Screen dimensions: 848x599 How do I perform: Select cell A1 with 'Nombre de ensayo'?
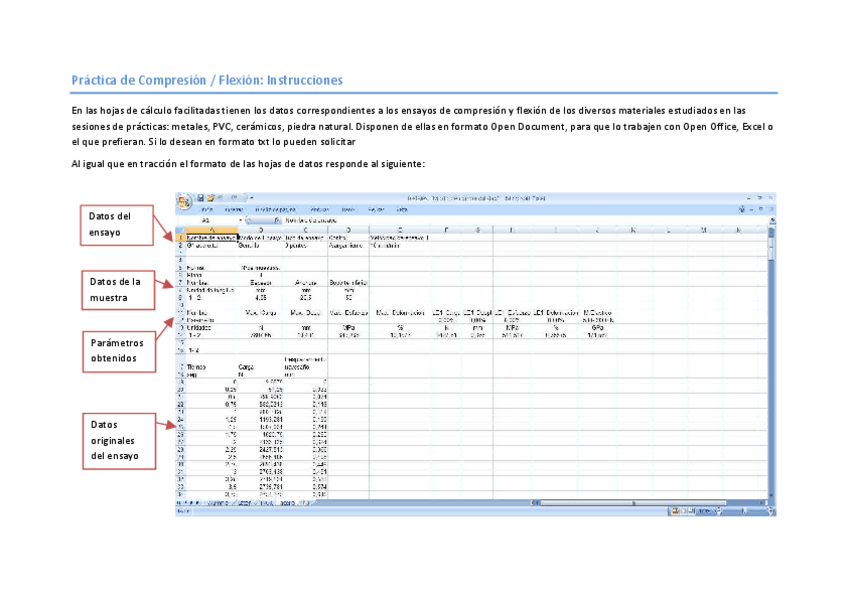[x=212, y=238]
